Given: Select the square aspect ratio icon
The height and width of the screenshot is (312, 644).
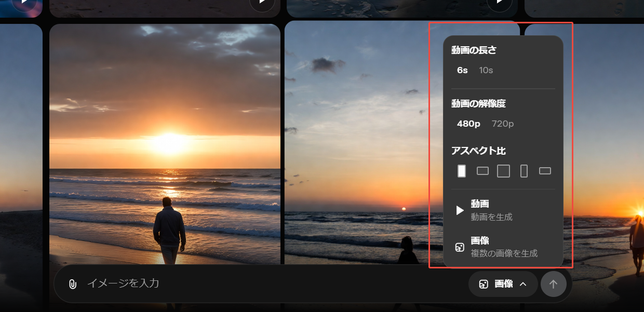Looking at the screenshot, I should (x=503, y=171).
